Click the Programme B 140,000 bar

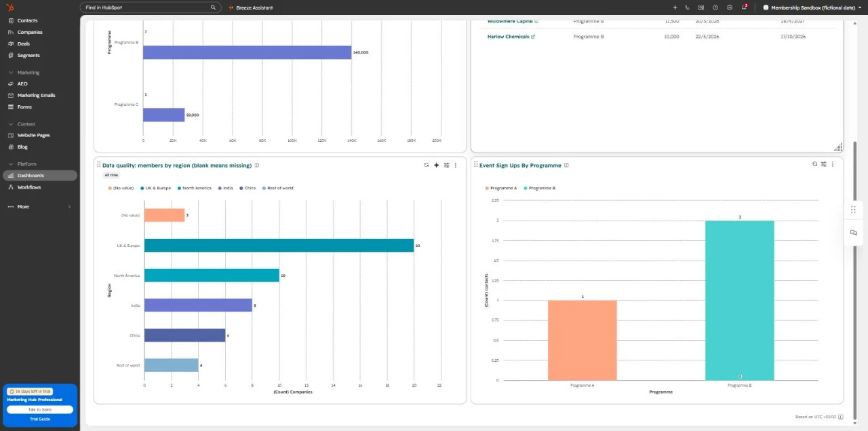click(247, 52)
